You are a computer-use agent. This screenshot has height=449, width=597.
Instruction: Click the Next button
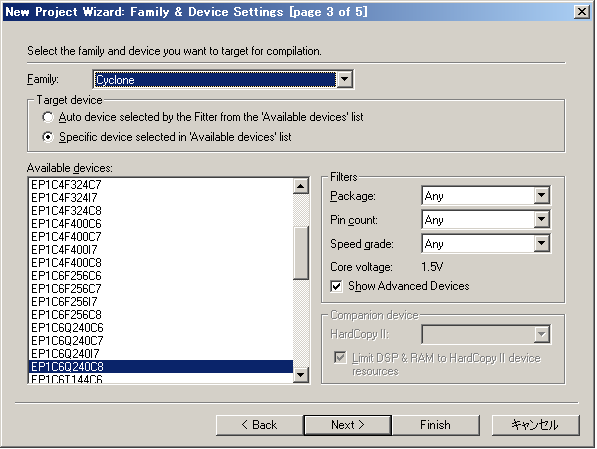(348, 425)
